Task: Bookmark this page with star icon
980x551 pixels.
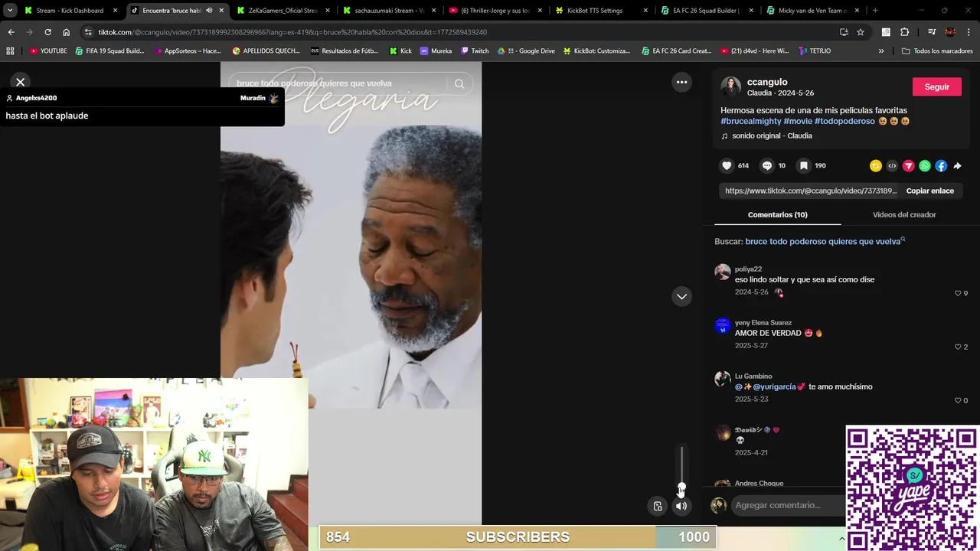Action: click(x=861, y=32)
